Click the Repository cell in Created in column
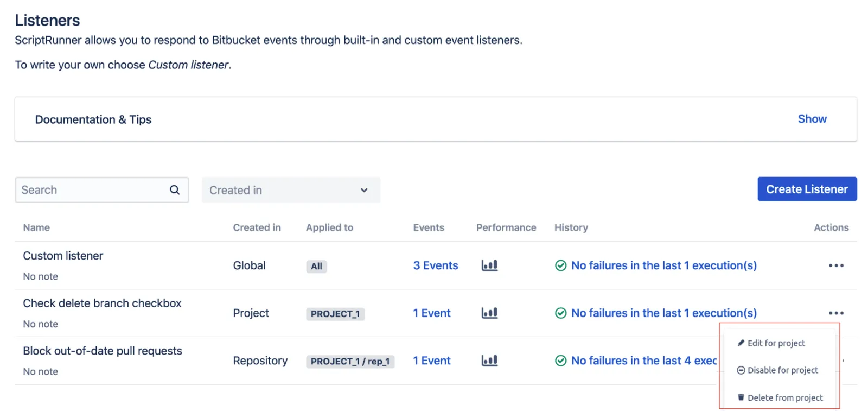 pyautogui.click(x=260, y=361)
